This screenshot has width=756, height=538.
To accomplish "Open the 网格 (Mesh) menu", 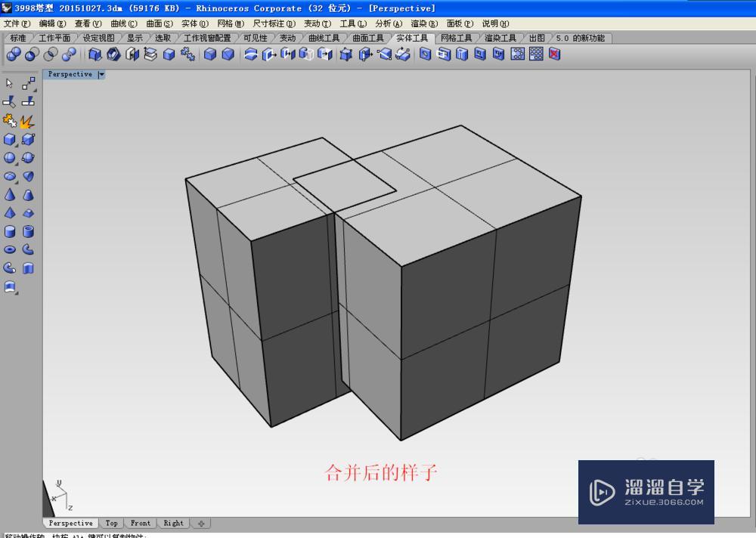I will point(231,23).
